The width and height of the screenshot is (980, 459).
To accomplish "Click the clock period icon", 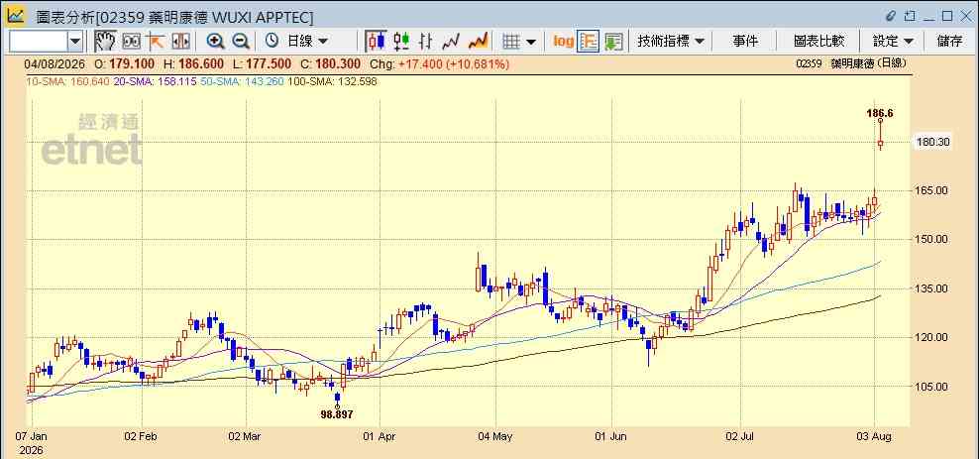I will click(x=272, y=42).
